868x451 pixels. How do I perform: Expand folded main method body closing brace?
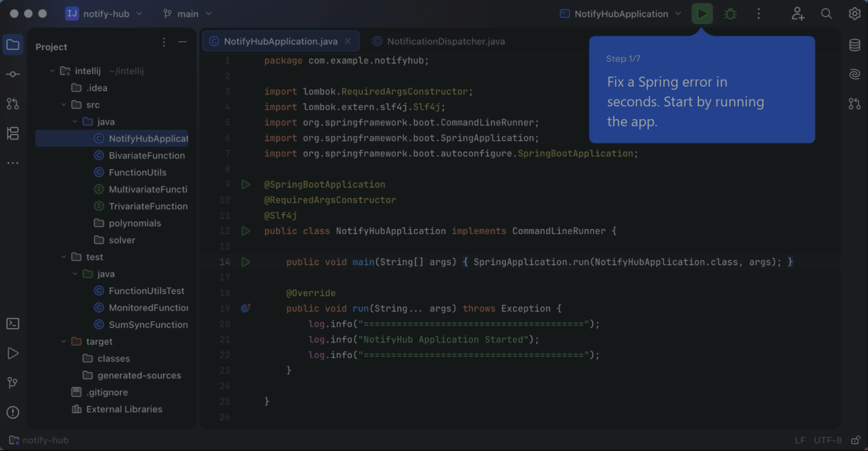[x=790, y=262]
